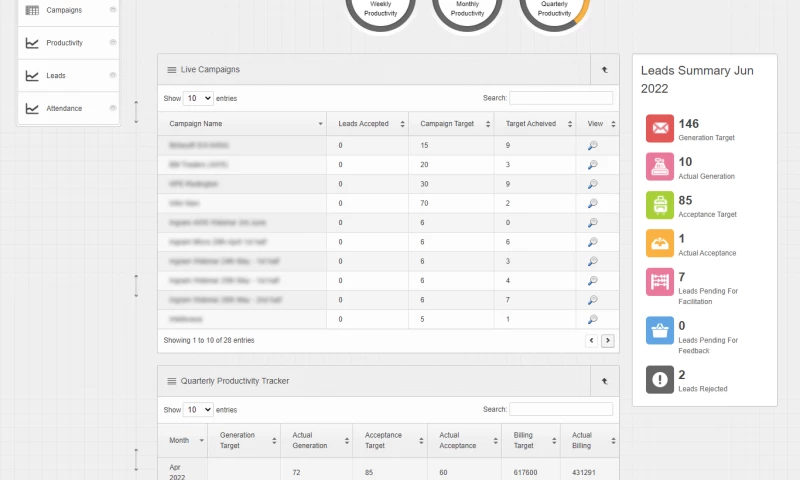Screen dimensions: 800x480
Task: View campaign with target 6 and achieved 0
Action: tap(592, 223)
